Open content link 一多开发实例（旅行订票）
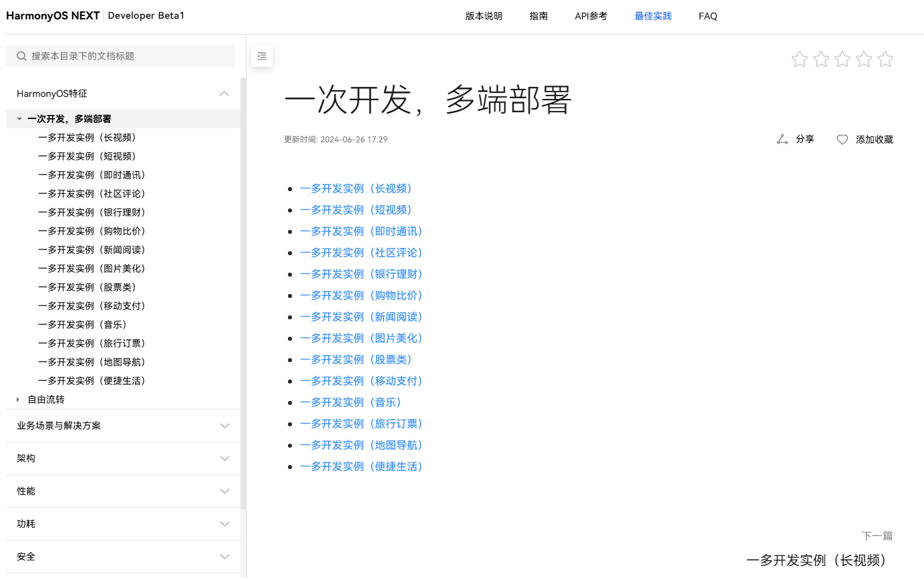The image size is (924, 578). coord(363,424)
